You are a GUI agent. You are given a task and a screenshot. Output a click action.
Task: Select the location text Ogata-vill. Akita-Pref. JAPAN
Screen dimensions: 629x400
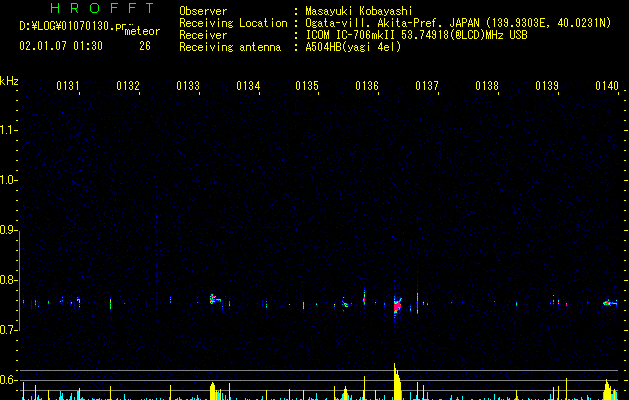(392, 23)
